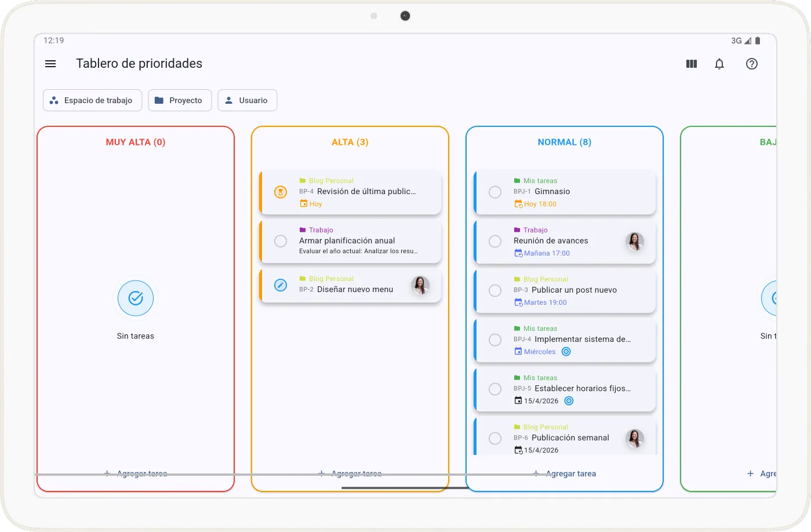
Task: Add task in MUY ALTA column
Action: tap(136, 473)
